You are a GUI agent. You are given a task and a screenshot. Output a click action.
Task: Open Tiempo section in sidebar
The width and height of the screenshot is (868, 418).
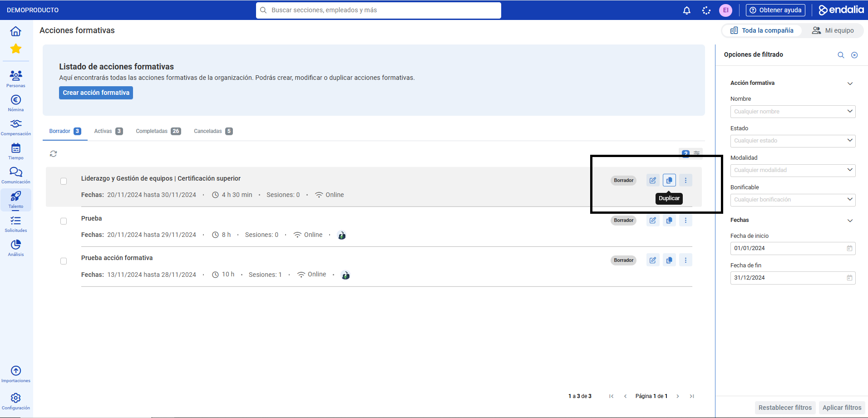pyautogui.click(x=16, y=151)
